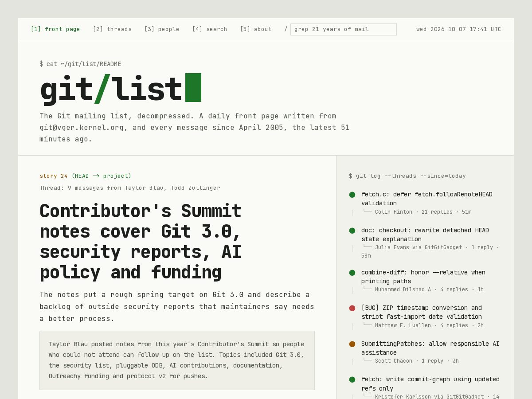Click '$ cat ~/git/list/README' line

tap(80, 64)
